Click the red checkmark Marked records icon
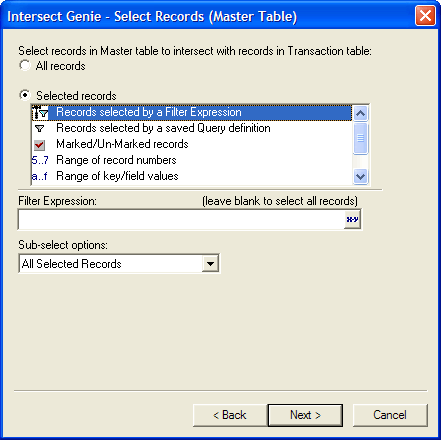The width and height of the screenshot is (441, 440). [x=39, y=145]
